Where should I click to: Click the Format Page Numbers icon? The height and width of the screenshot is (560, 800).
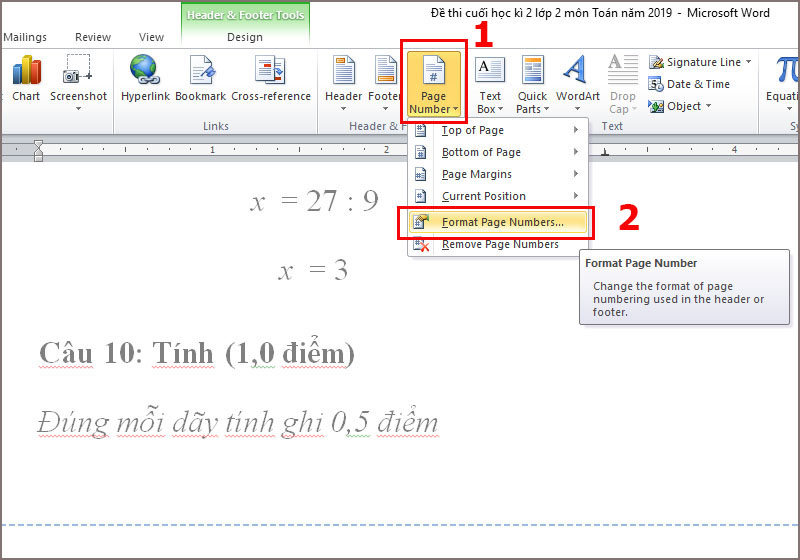(421, 222)
